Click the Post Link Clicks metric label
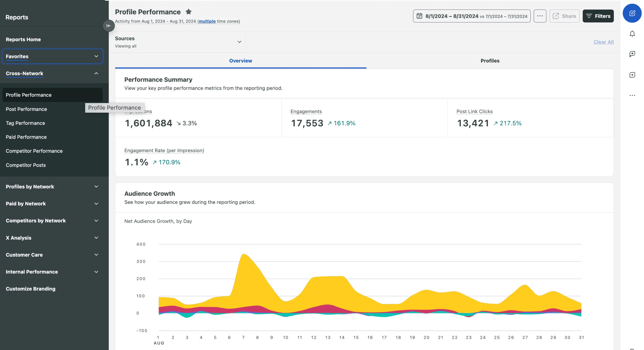This screenshot has width=644, height=350. 474,111
